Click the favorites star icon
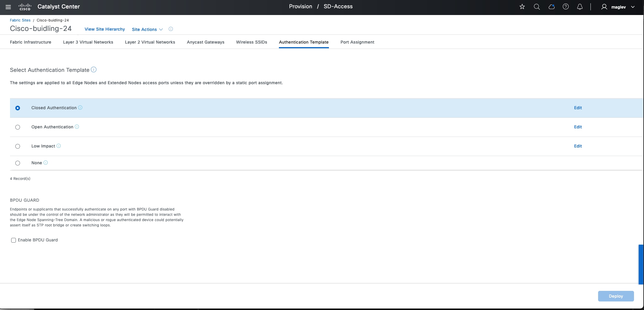Viewport: 644px width, 310px height. point(522,7)
